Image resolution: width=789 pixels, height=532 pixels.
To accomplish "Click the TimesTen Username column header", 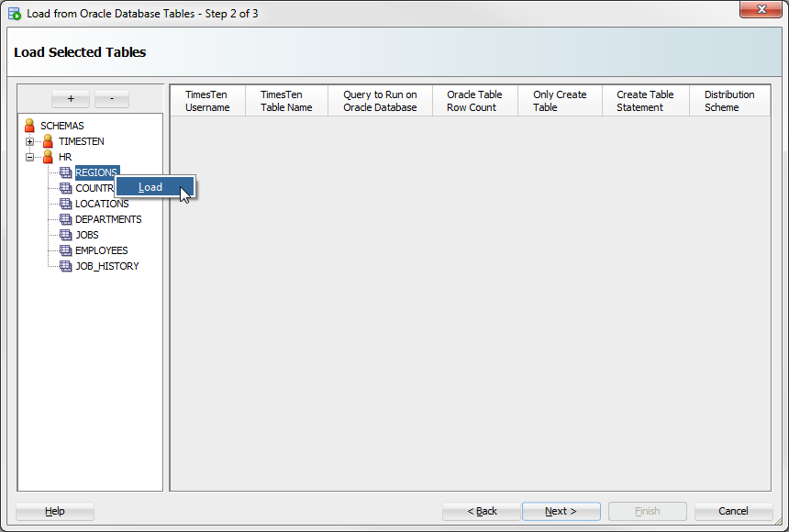I will pyautogui.click(x=208, y=101).
